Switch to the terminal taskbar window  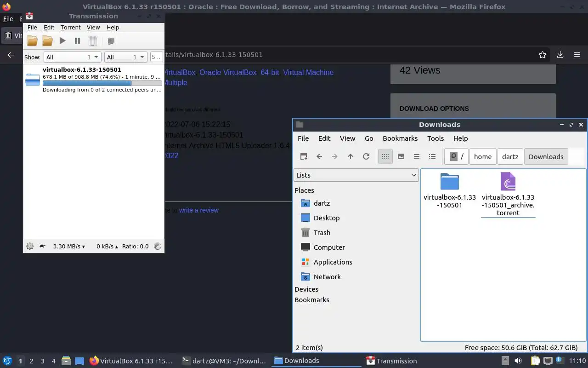pos(224,361)
